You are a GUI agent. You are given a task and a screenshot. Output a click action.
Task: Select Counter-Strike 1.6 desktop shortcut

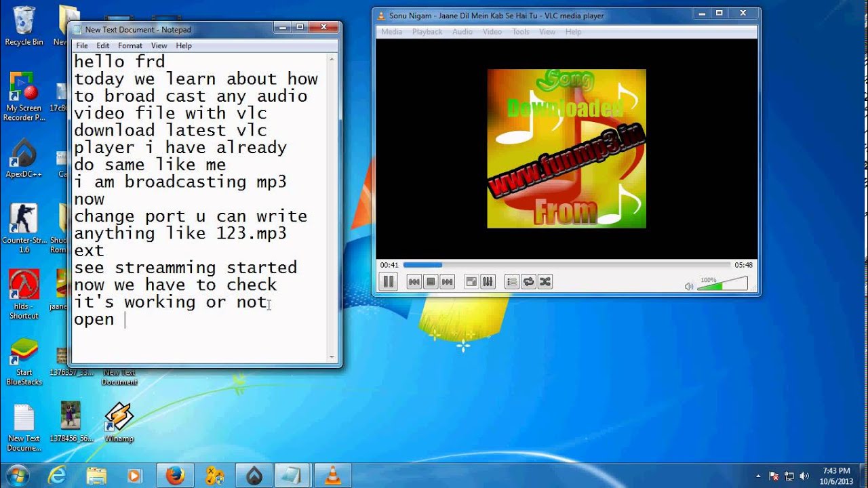tap(24, 228)
